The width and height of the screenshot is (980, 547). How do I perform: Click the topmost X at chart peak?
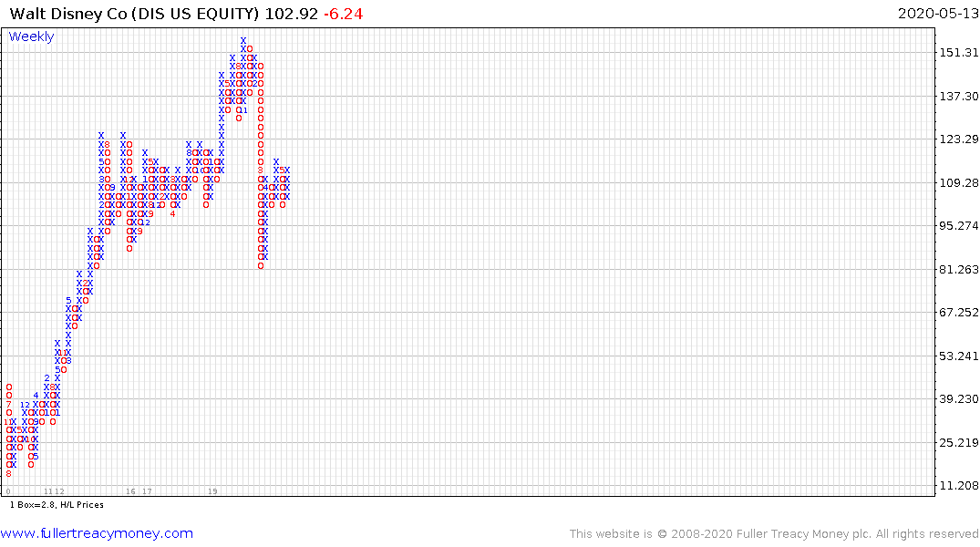(243, 41)
